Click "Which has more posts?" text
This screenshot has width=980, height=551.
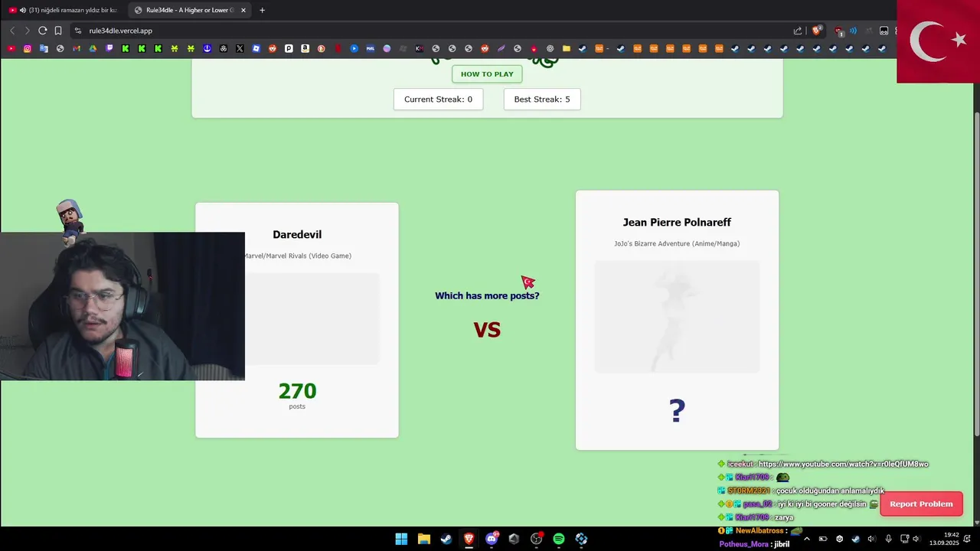pyautogui.click(x=487, y=295)
